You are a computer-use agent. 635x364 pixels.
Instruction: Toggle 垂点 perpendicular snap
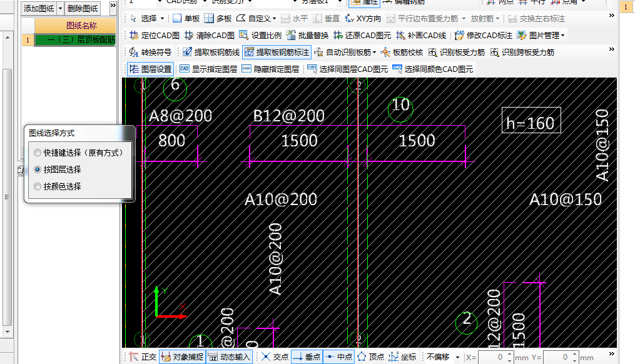click(x=307, y=356)
